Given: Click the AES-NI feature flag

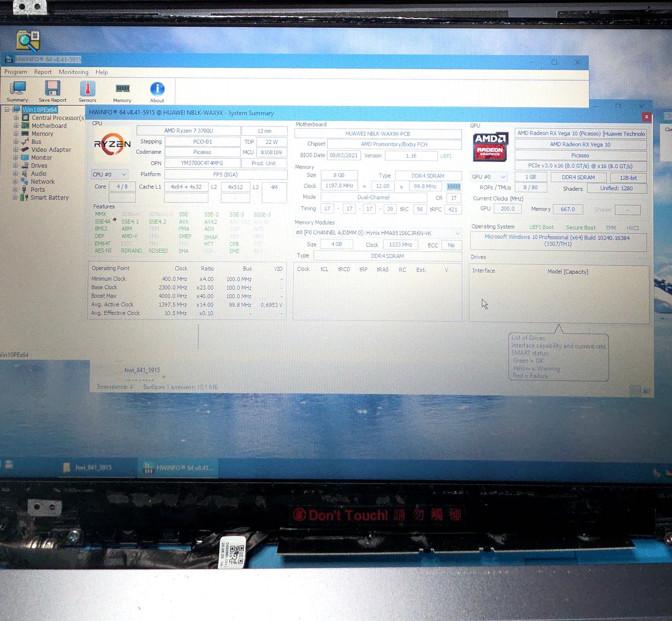Looking at the screenshot, I should [x=103, y=251].
